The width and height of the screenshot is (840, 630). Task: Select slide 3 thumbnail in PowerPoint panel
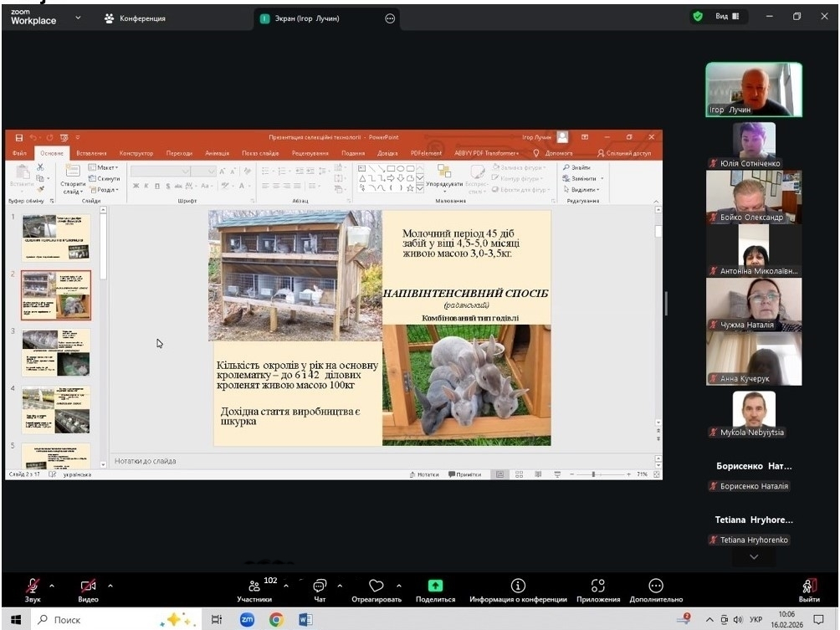coord(56,352)
